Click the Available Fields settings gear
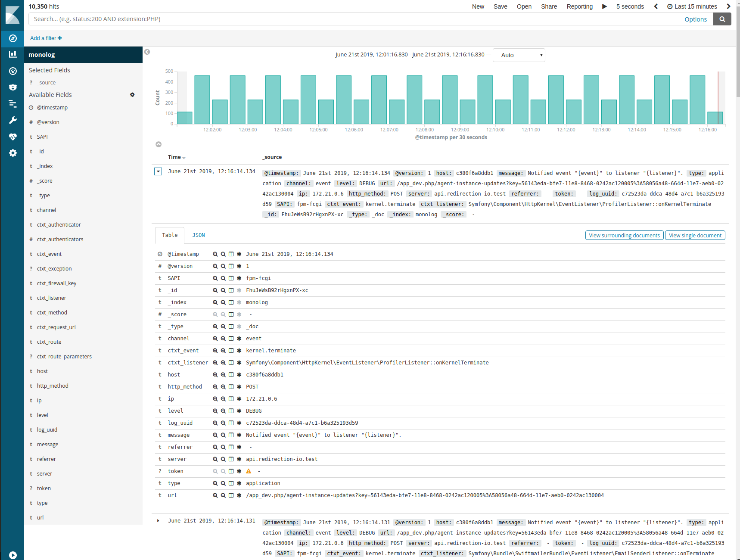This screenshot has width=740, height=560. point(132,95)
